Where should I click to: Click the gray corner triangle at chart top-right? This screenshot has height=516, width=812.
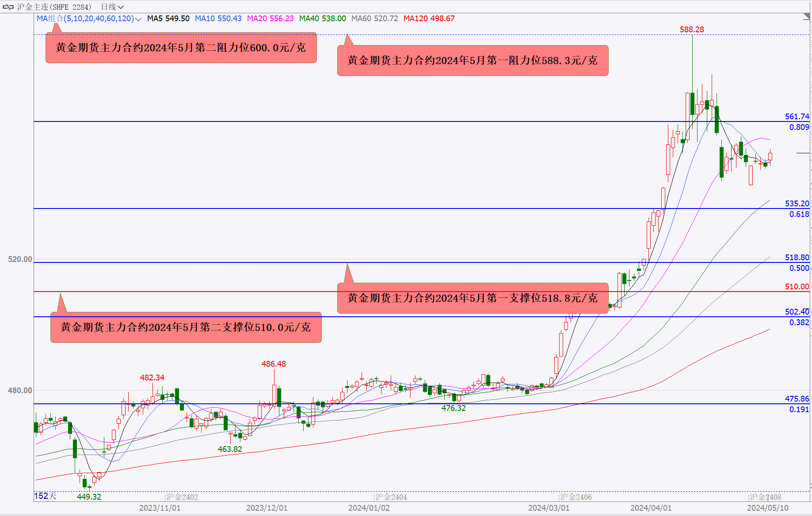806,17
